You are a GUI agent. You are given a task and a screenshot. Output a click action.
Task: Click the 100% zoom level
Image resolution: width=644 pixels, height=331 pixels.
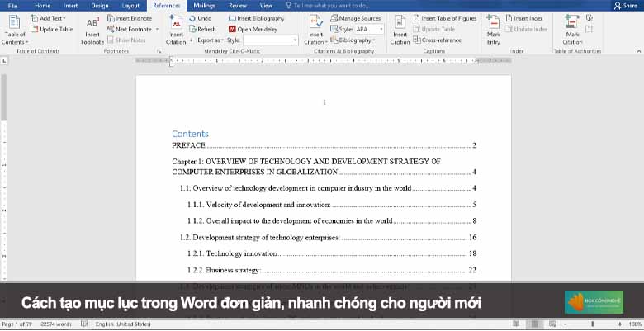[635, 324]
